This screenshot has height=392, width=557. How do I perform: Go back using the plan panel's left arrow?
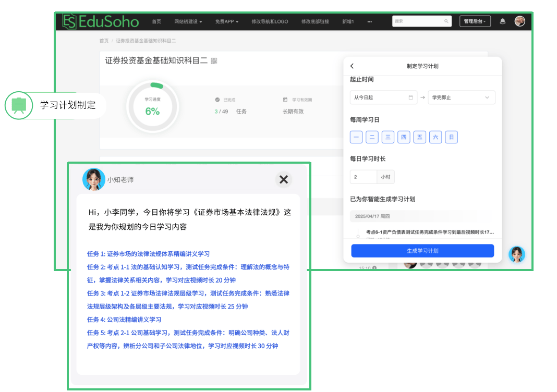pos(352,66)
